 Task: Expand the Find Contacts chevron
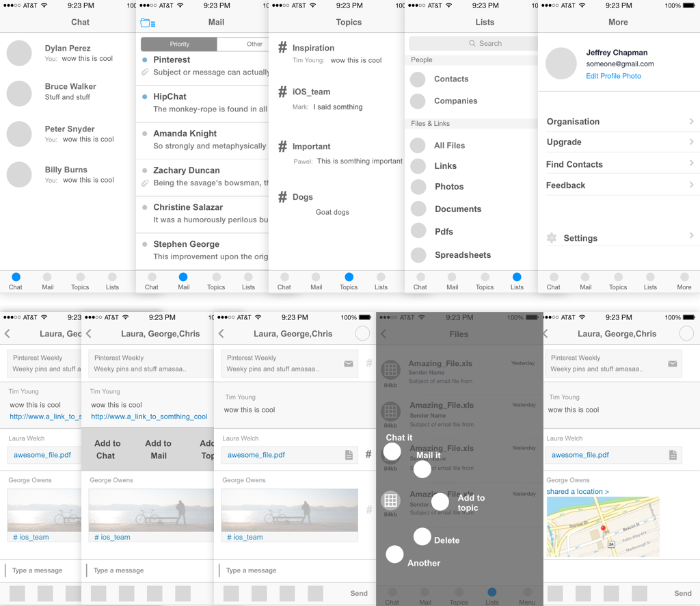pos(691,163)
